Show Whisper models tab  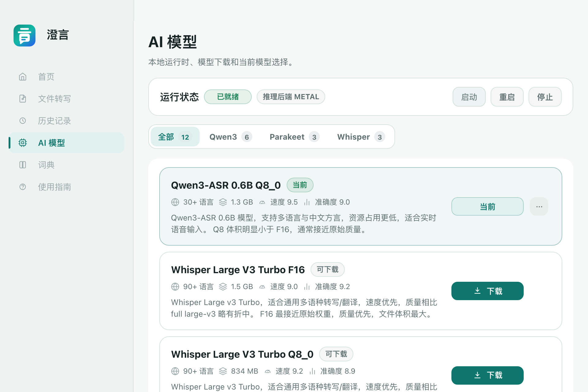tap(361, 137)
